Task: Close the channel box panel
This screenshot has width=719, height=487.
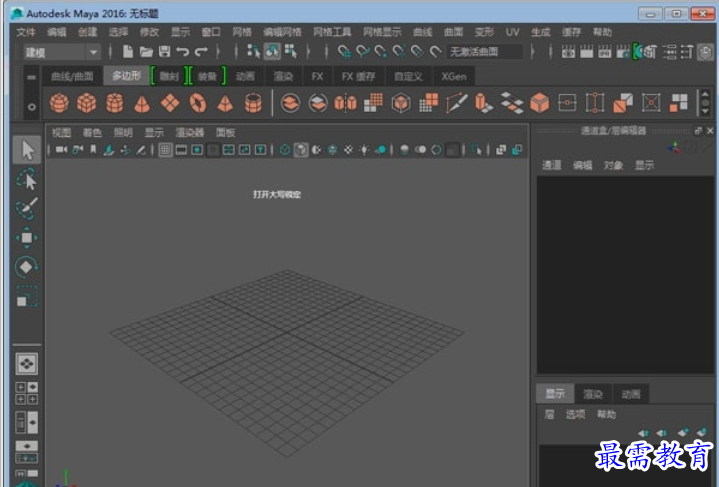Action: point(710,131)
